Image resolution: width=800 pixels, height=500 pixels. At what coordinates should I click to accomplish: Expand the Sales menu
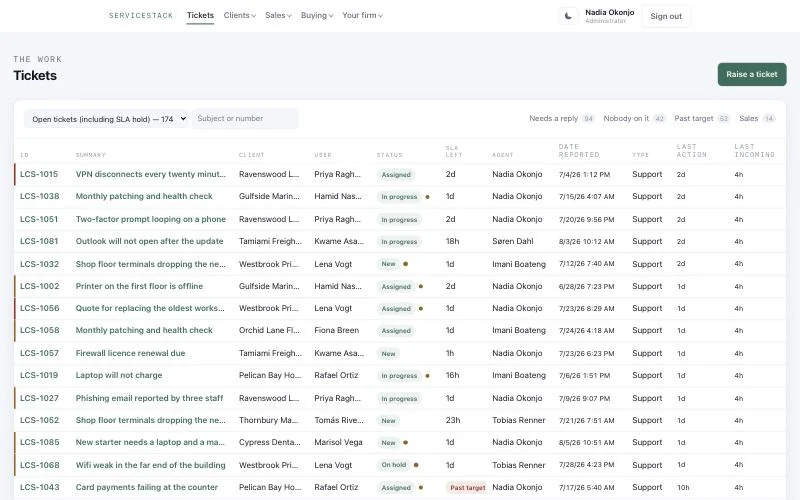[278, 15]
